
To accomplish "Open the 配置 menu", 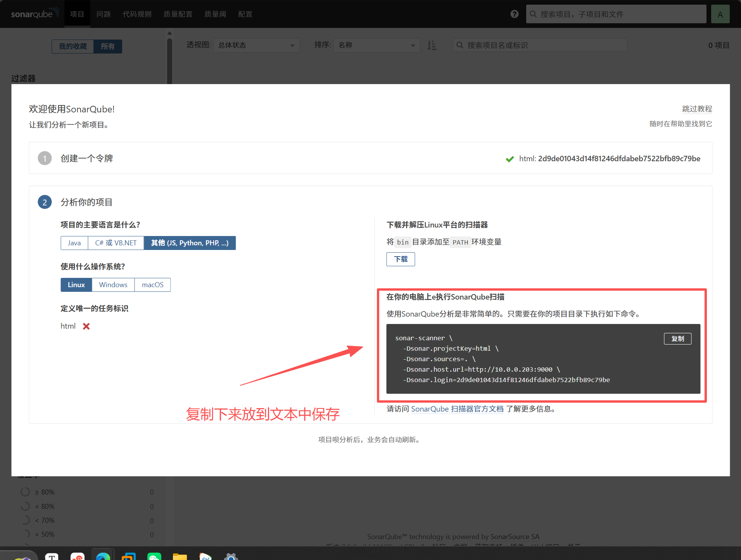I will tap(245, 14).
